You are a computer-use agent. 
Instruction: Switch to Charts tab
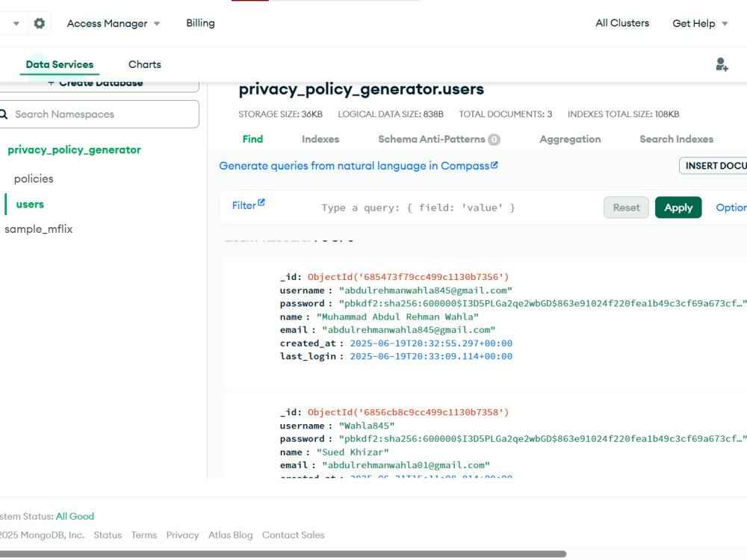(145, 64)
